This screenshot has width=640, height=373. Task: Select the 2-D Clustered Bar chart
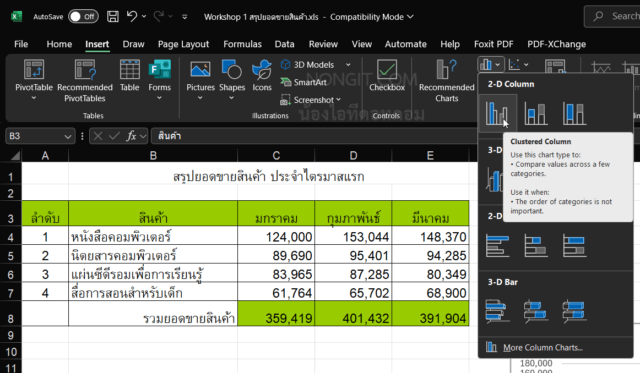click(498, 246)
